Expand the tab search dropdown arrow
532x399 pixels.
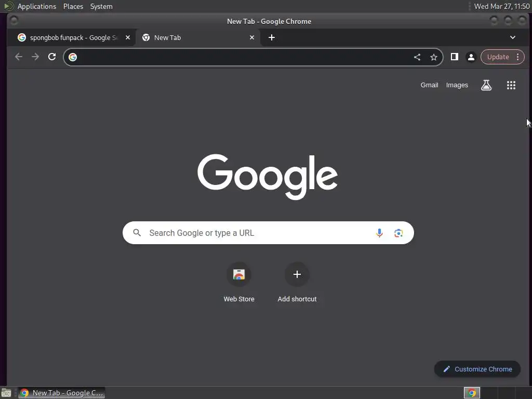(513, 37)
